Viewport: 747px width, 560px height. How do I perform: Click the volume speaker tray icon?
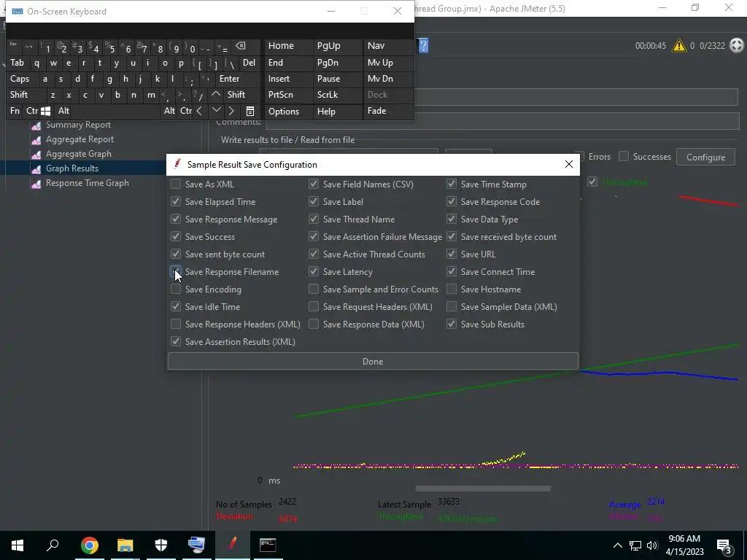click(x=652, y=545)
